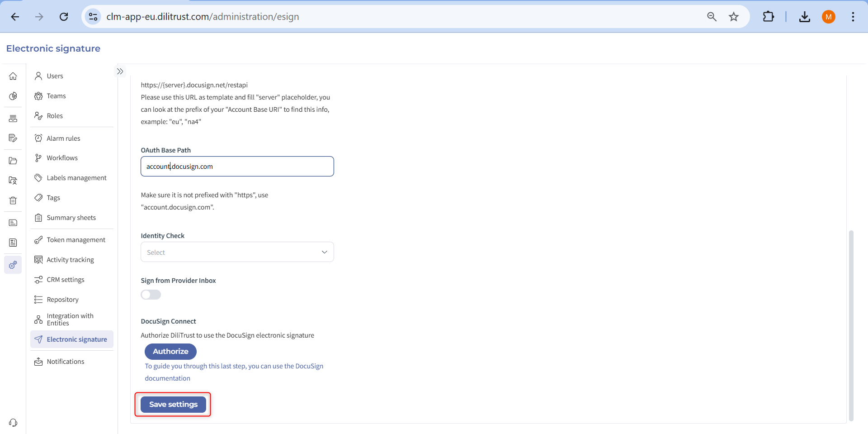The height and width of the screenshot is (434, 868).
Task: Collapse the side menu with double chevron
Action: click(x=120, y=72)
